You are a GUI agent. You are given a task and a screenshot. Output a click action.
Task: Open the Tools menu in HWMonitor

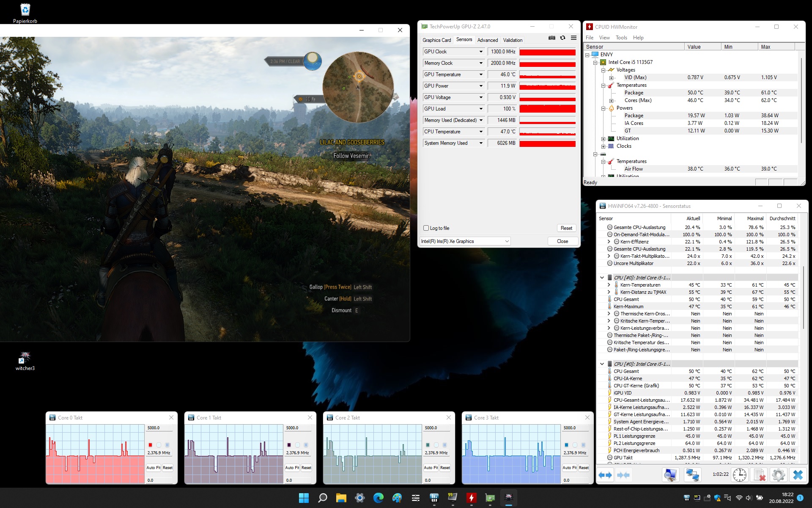coord(621,38)
